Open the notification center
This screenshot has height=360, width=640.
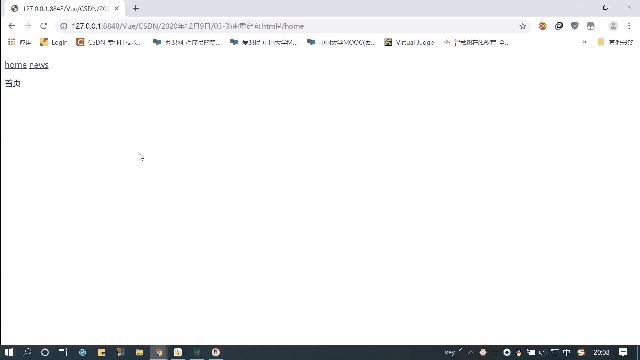(x=623, y=352)
